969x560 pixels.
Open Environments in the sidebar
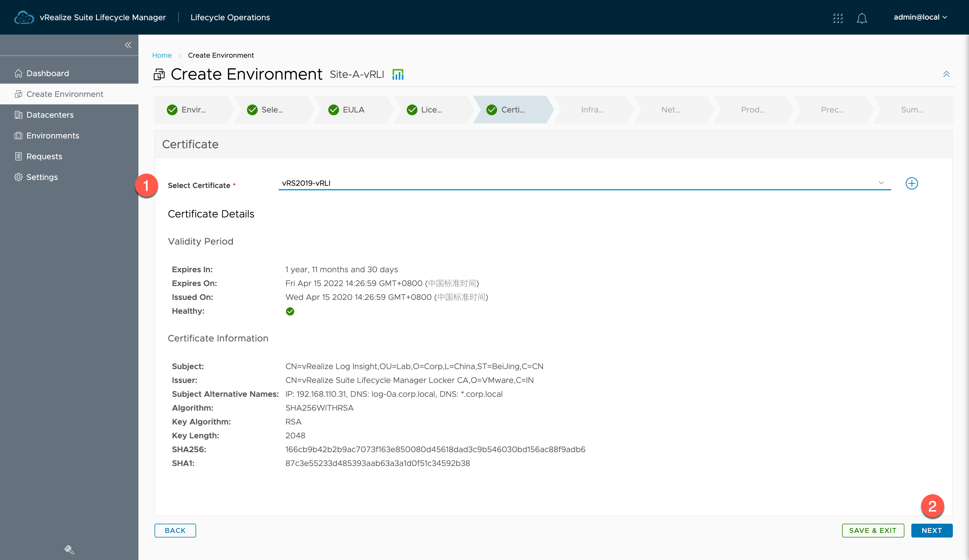[69, 135]
